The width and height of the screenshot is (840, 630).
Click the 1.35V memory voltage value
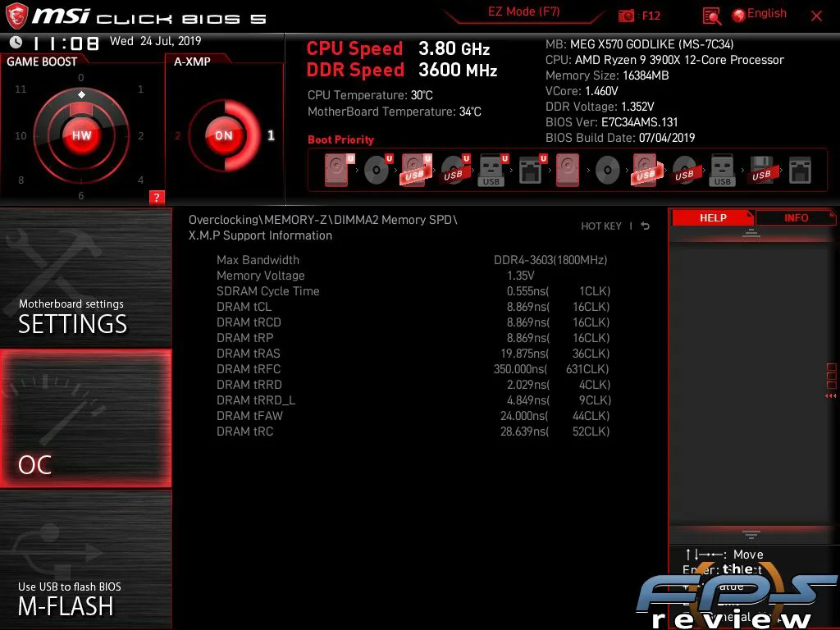(520, 276)
